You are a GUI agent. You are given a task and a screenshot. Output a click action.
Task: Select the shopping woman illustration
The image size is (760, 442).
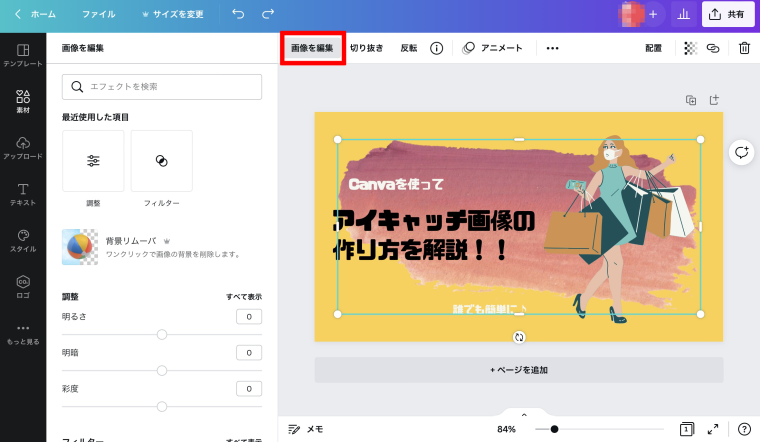click(x=621, y=228)
